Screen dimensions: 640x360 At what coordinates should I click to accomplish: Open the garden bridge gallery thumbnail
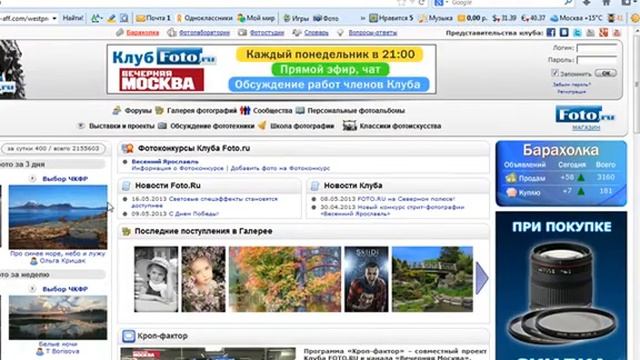pos(432,279)
